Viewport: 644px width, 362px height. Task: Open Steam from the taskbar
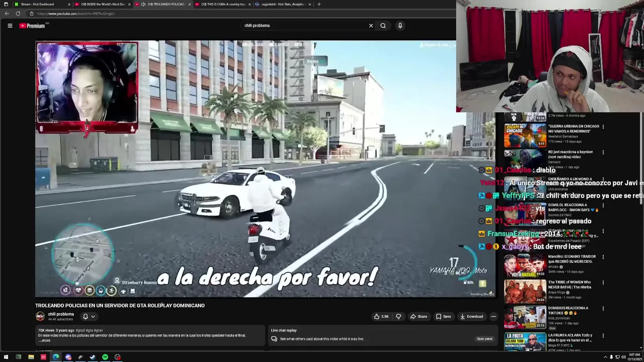(93, 357)
